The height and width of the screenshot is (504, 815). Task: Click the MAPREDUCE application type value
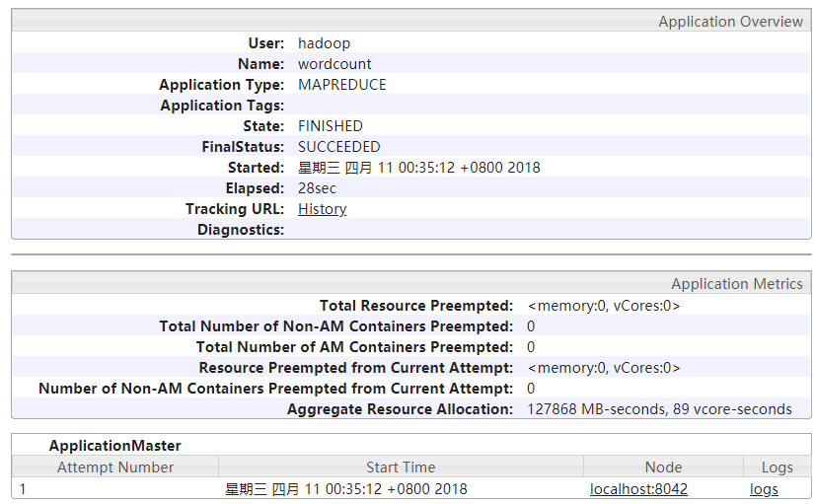[x=341, y=85]
